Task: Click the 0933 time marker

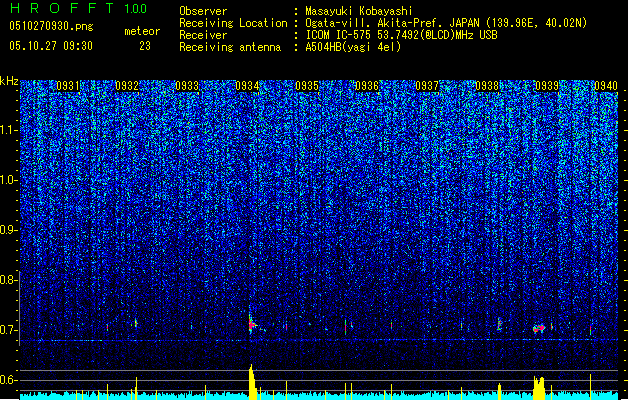Action: (x=187, y=86)
